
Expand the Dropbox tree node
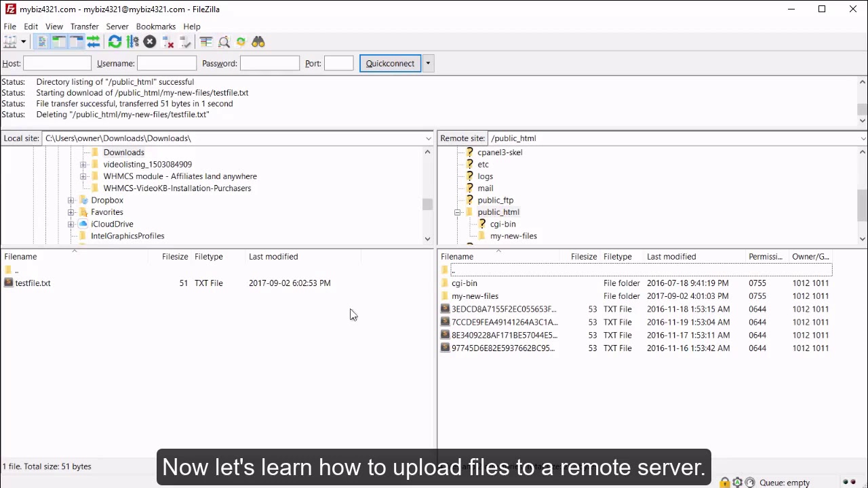click(71, 200)
